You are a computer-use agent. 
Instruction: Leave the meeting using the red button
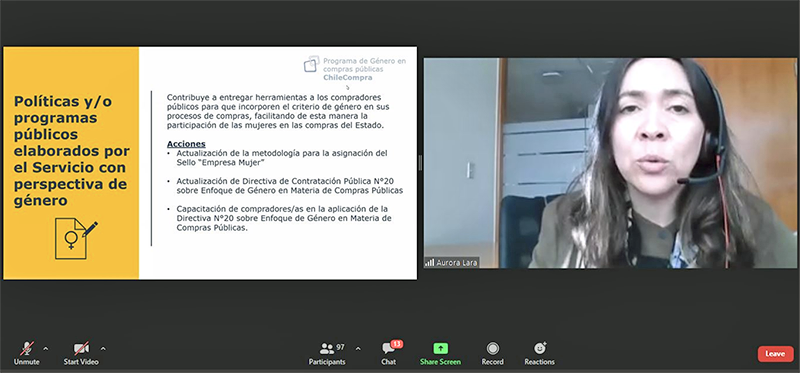[x=776, y=354]
